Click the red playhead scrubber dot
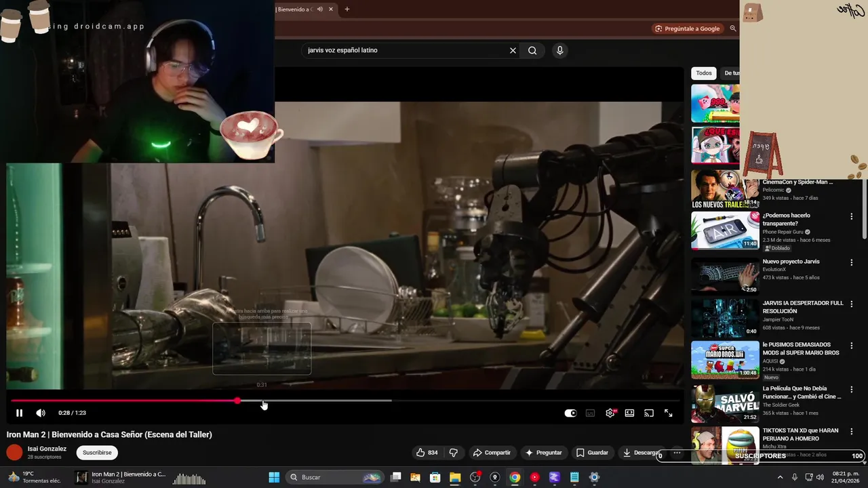The image size is (868, 488). click(x=237, y=401)
